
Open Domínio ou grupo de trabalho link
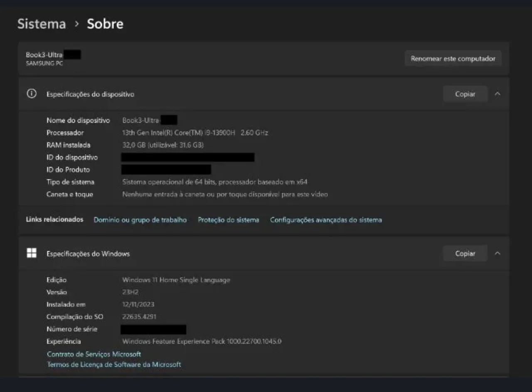coord(140,220)
